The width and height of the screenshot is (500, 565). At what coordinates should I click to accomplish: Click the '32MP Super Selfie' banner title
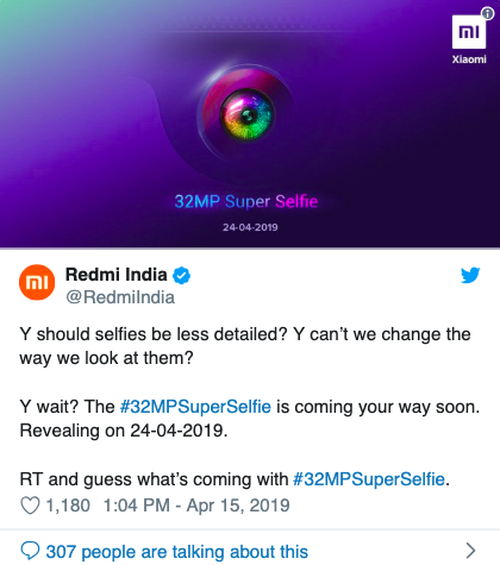[246, 201]
